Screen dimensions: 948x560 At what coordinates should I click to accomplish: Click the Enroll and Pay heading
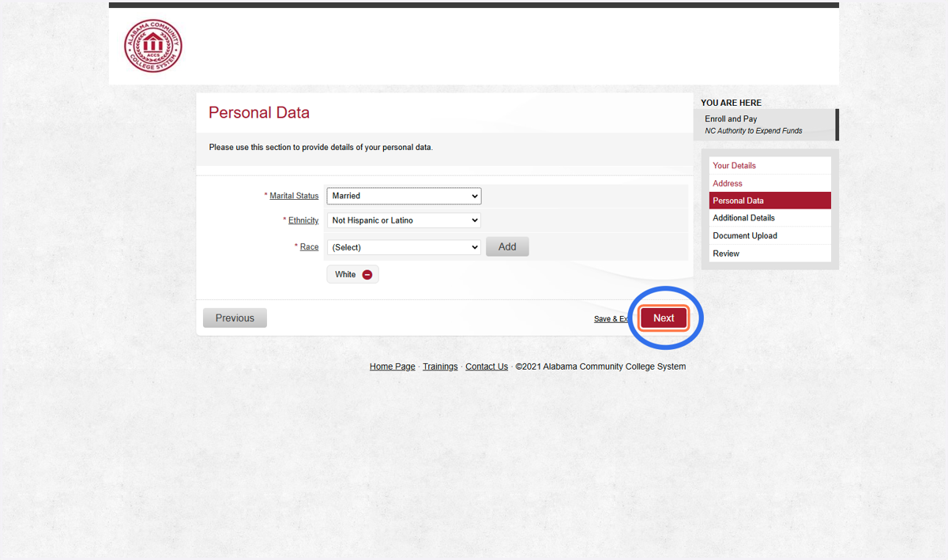pyautogui.click(x=731, y=119)
